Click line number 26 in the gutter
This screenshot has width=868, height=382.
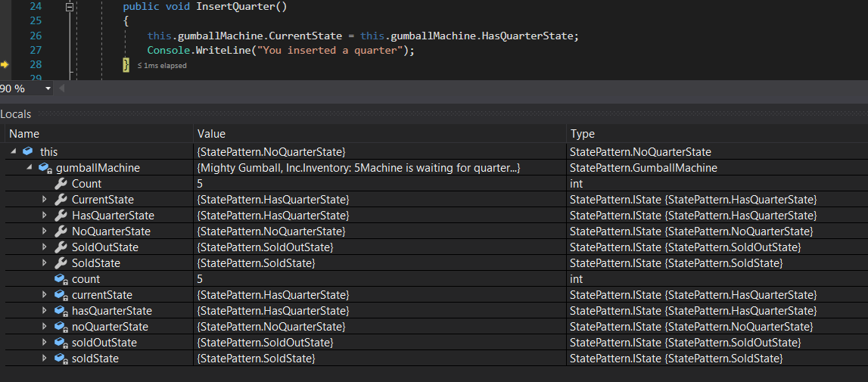tap(36, 36)
